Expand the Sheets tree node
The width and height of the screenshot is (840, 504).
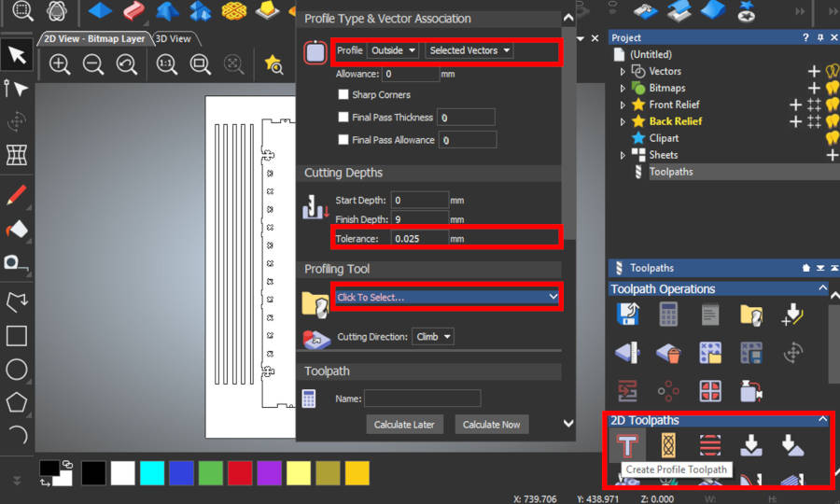coord(623,155)
